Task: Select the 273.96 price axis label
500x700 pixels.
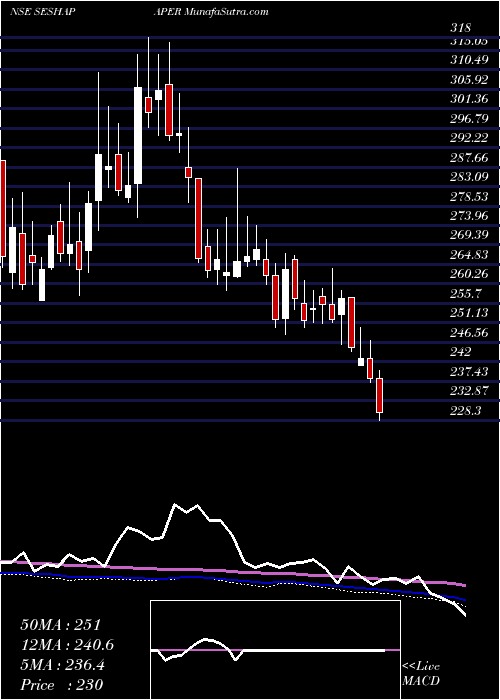Action: tap(470, 216)
